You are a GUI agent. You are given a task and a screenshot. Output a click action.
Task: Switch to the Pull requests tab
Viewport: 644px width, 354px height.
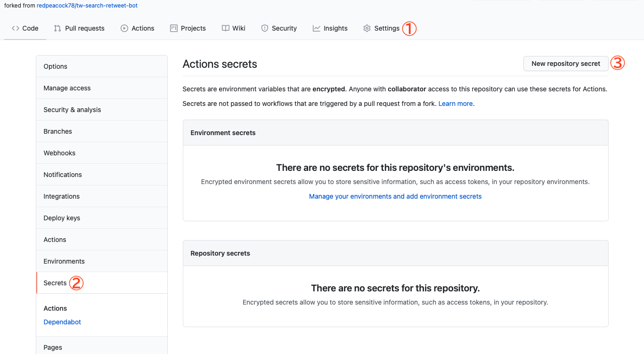(x=84, y=28)
